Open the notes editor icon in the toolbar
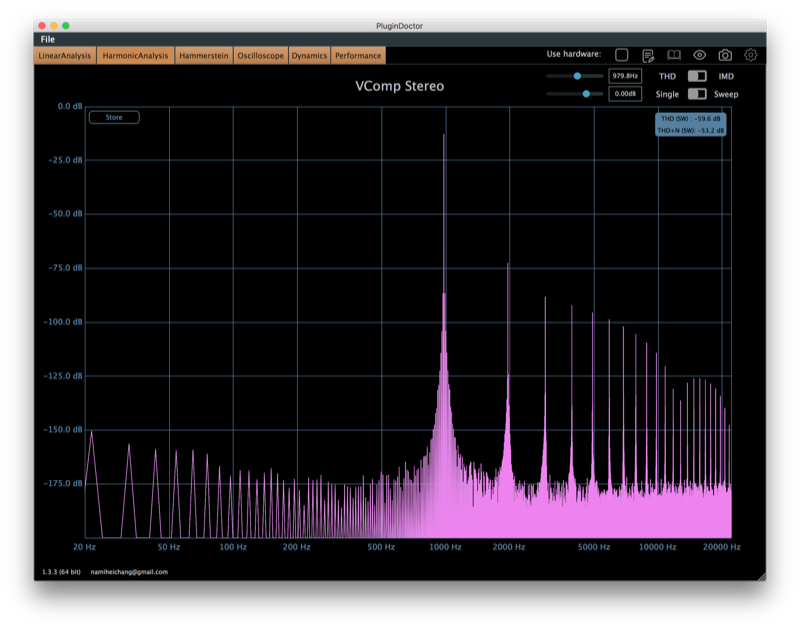Viewport: 800px width, 629px height. tap(648, 55)
